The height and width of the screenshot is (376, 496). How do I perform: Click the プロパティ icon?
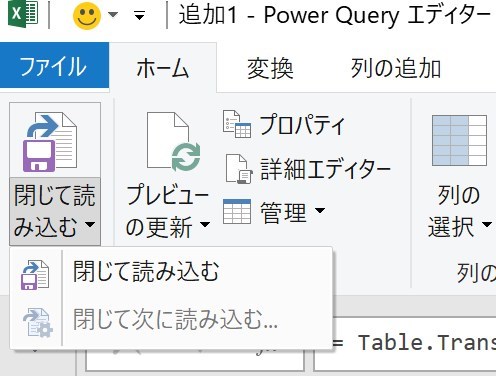coord(237,124)
